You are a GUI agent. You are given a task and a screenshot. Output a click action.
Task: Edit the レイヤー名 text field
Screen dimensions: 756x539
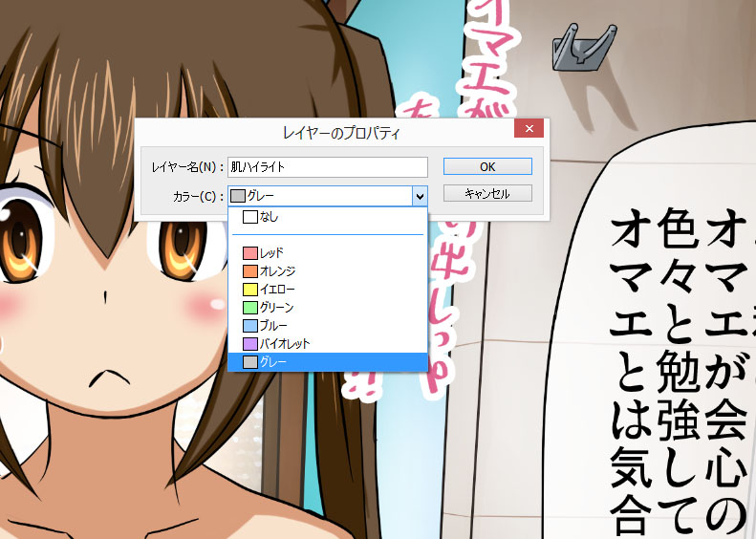tap(328, 167)
